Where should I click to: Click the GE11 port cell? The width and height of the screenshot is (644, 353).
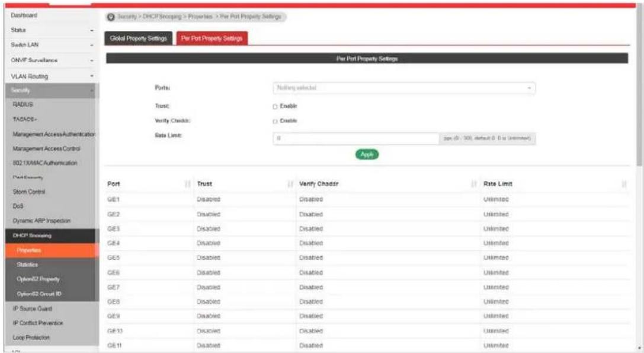pyautogui.click(x=114, y=346)
